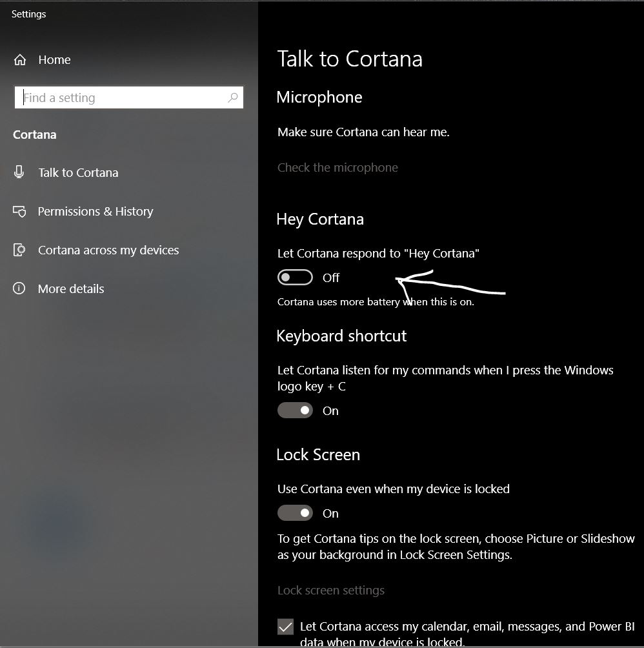Disable the use Cortana when locked toggle
This screenshot has height=648, width=644.
pyautogui.click(x=295, y=513)
